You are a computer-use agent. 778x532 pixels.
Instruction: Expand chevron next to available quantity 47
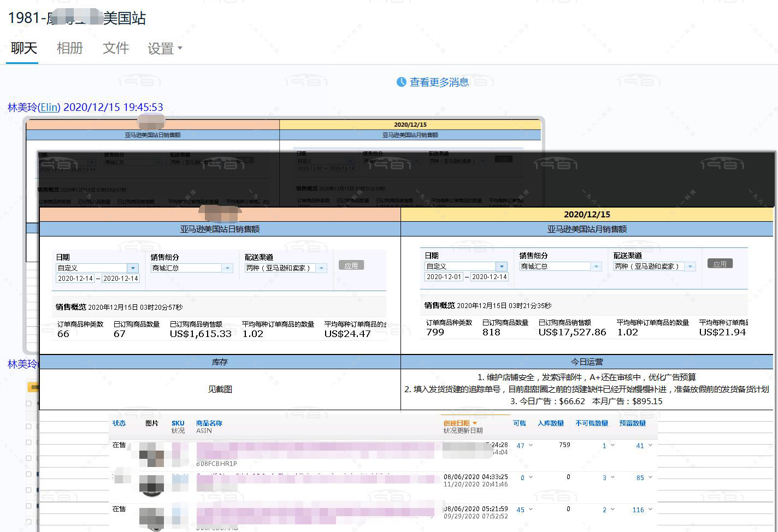click(531, 446)
